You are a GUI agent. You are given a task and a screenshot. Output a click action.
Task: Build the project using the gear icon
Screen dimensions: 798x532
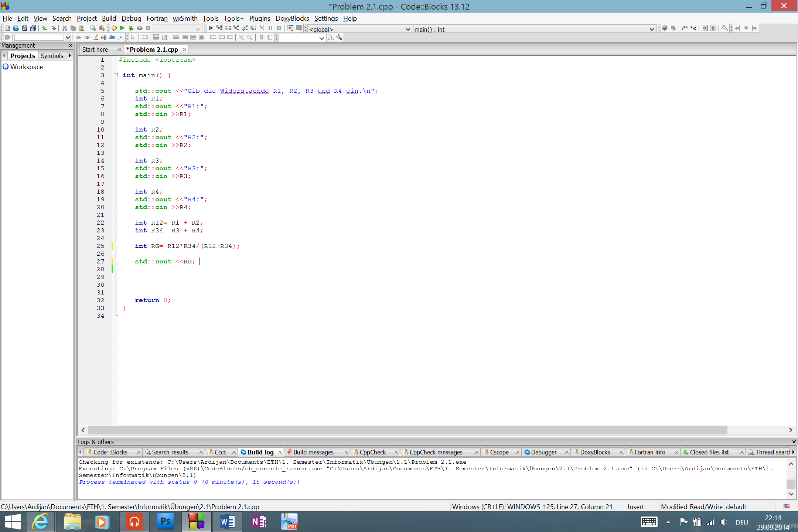114,28
